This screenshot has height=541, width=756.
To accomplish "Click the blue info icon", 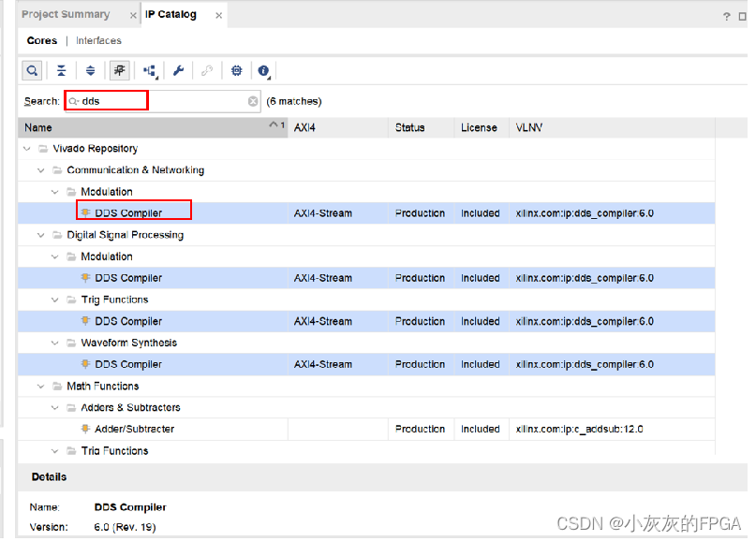I will pos(263,71).
